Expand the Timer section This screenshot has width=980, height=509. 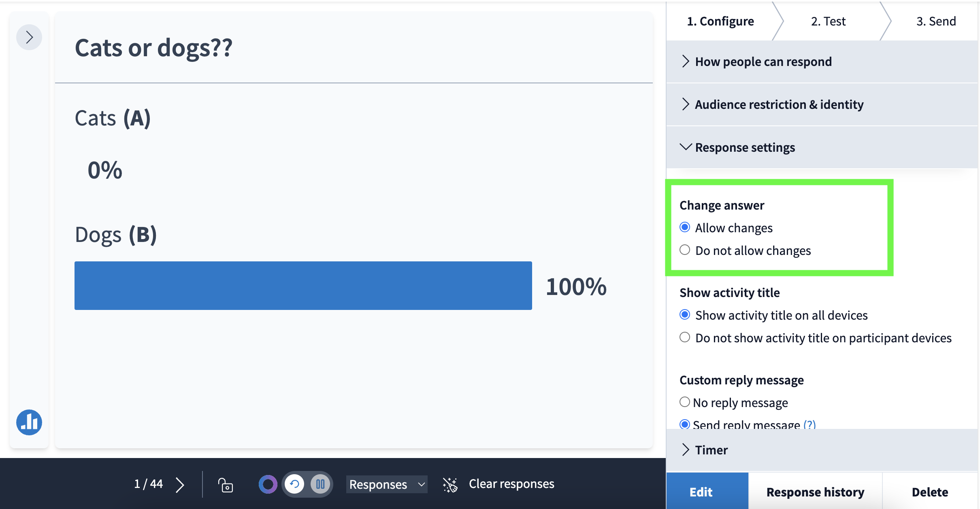(711, 450)
